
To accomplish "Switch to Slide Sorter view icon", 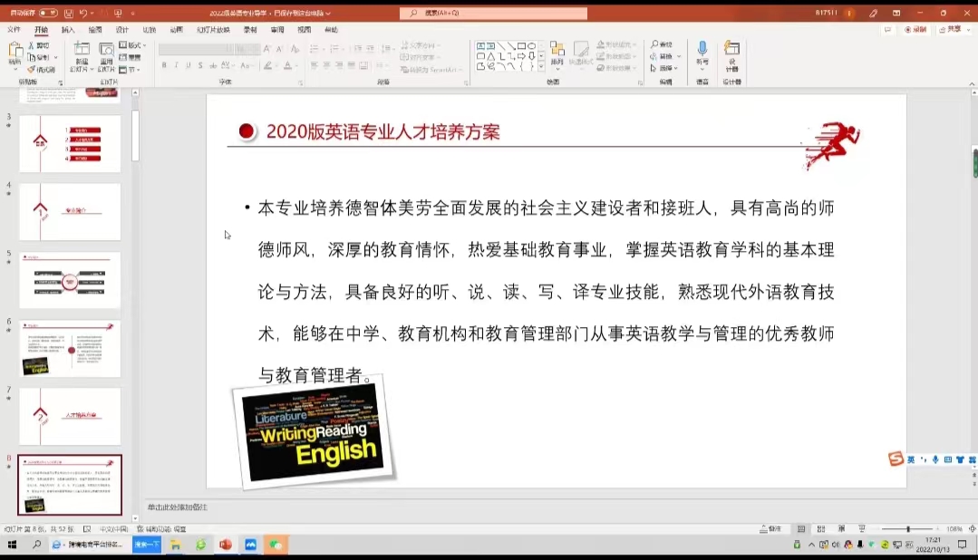I will [821, 529].
